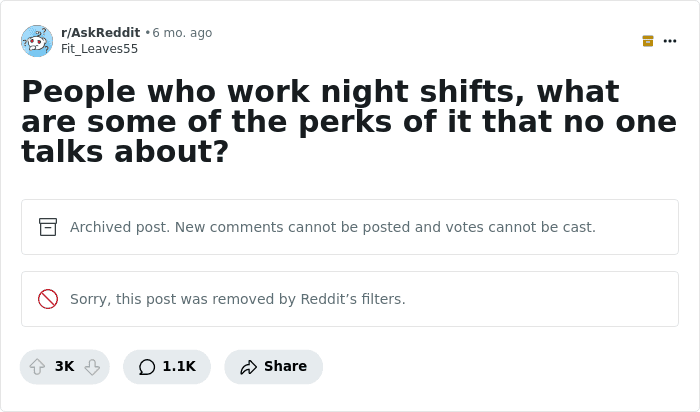
Task: Click the Archived post notice text
Action: coord(333,227)
